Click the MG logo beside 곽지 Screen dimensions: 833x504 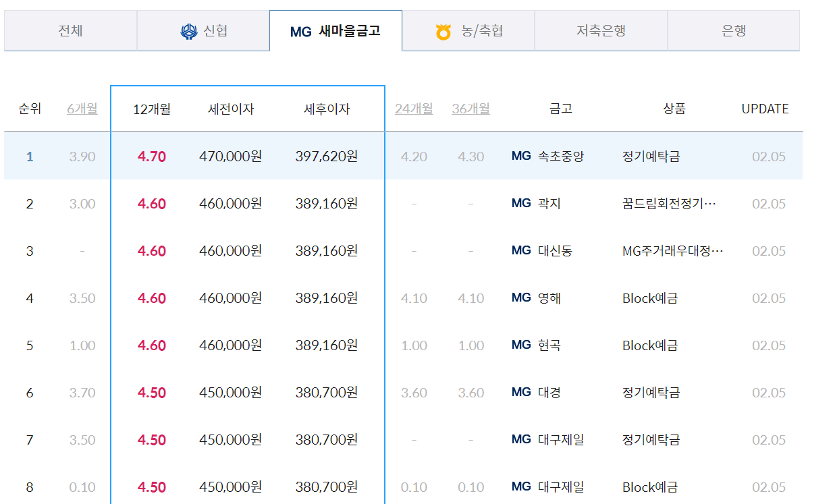tap(521, 203)
